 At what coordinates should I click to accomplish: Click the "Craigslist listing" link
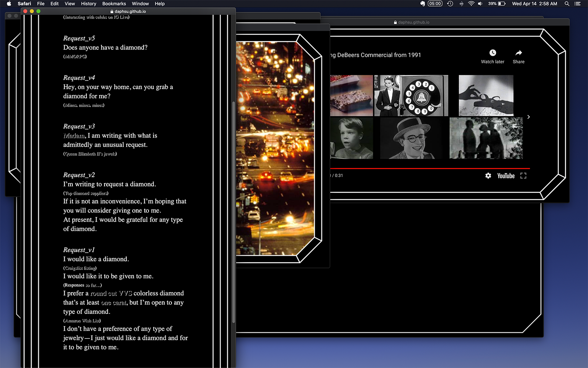pyautogui.click(x=80, y=268)
